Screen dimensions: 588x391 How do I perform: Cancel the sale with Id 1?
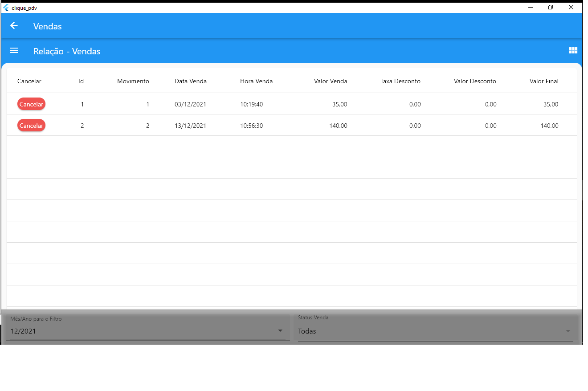(31, 104)
